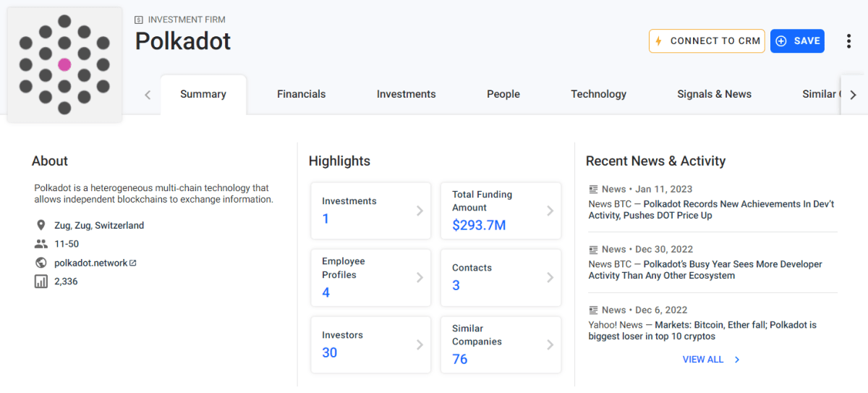Save the Polkadot profile
This screenshot has height=393, width=868.
click(797, 41)
